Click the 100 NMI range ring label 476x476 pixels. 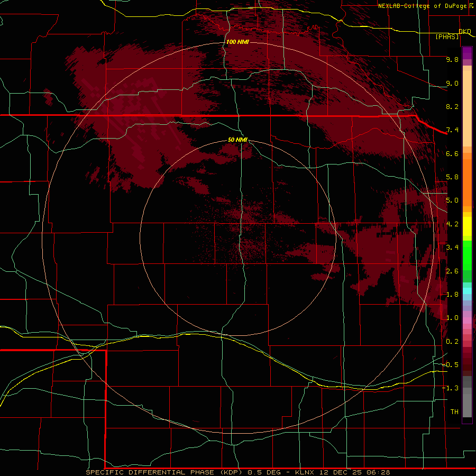click(x=237, y=42)
